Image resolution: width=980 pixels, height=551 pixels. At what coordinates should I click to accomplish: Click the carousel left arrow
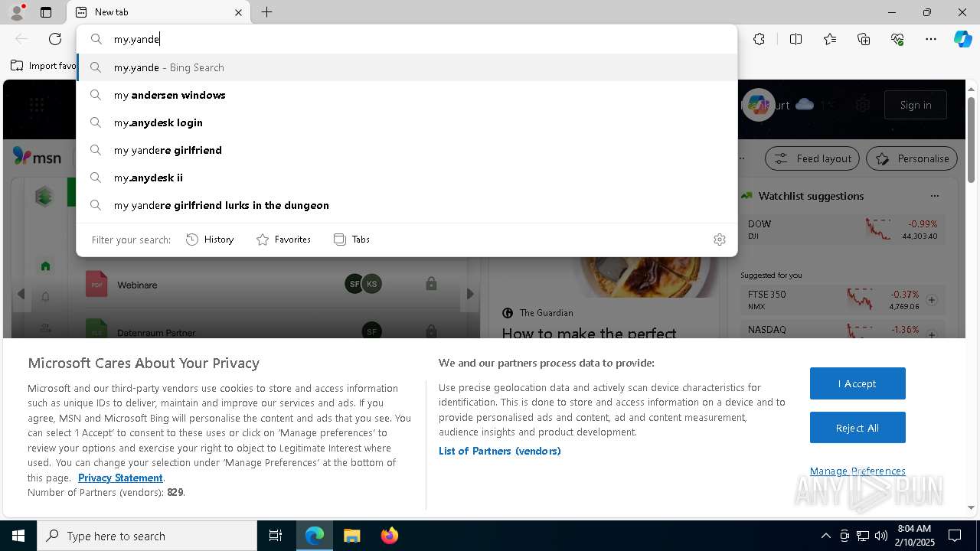[x=21, y=294]
